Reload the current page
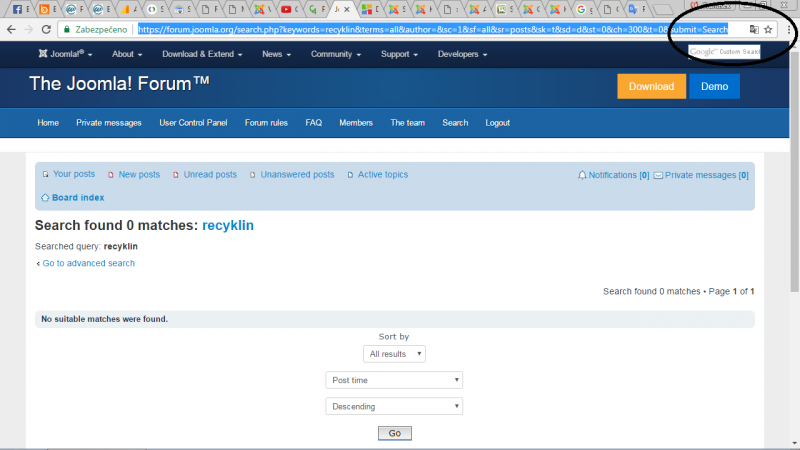The image size is (800, 450). [46, 30]
